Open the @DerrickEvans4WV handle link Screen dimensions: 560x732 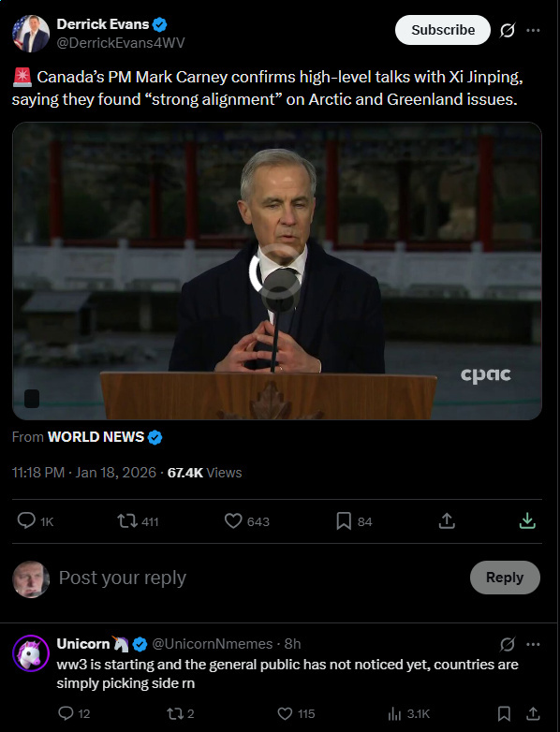(121, 43)
